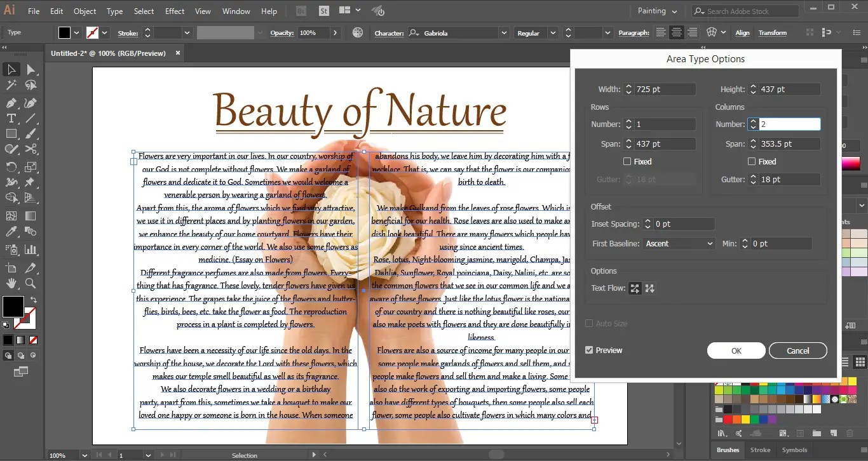This screenshot has height=461, width=868.
Task: Check Fixed option under Columns
Action: [752, 162]
